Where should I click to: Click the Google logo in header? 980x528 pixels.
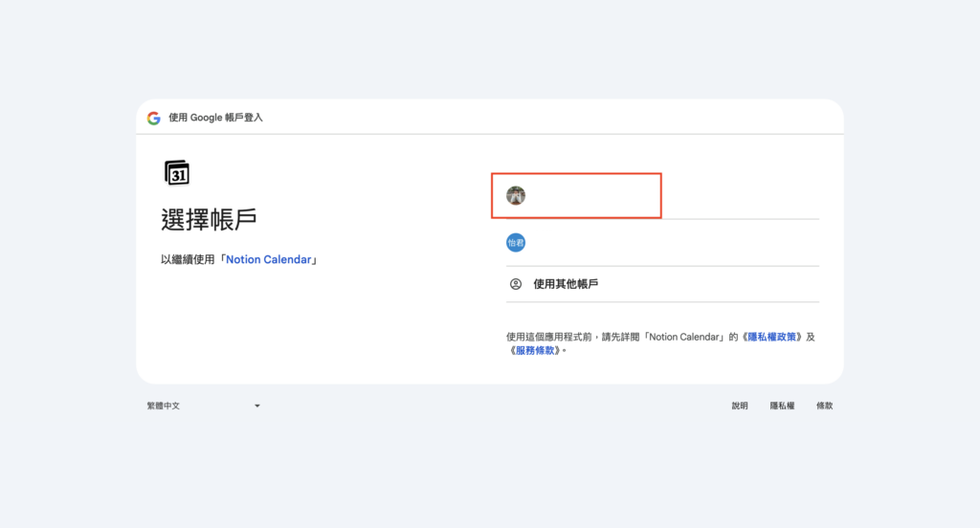click(x=153, y=118)
